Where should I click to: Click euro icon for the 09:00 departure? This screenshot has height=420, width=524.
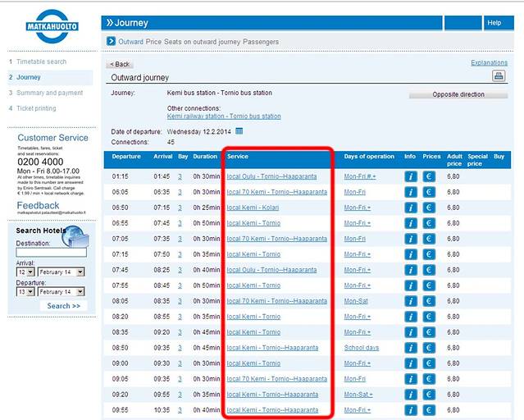coord(429,363)
